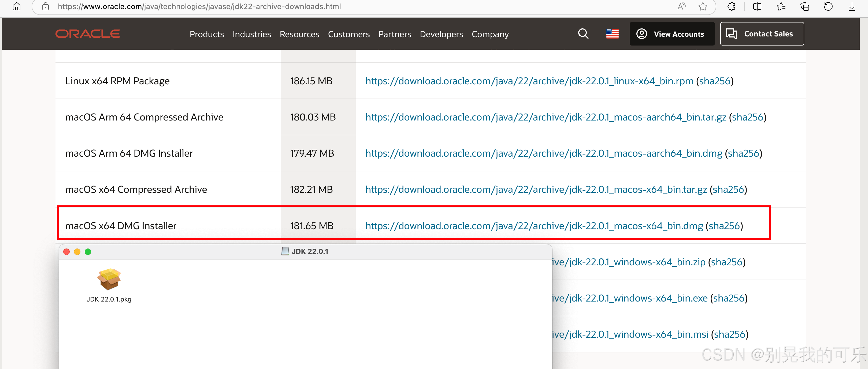Open sha256 for macOS x64 DMG Installer
Viewport: 868px width, 369px height.
click(x=724, y=225)
